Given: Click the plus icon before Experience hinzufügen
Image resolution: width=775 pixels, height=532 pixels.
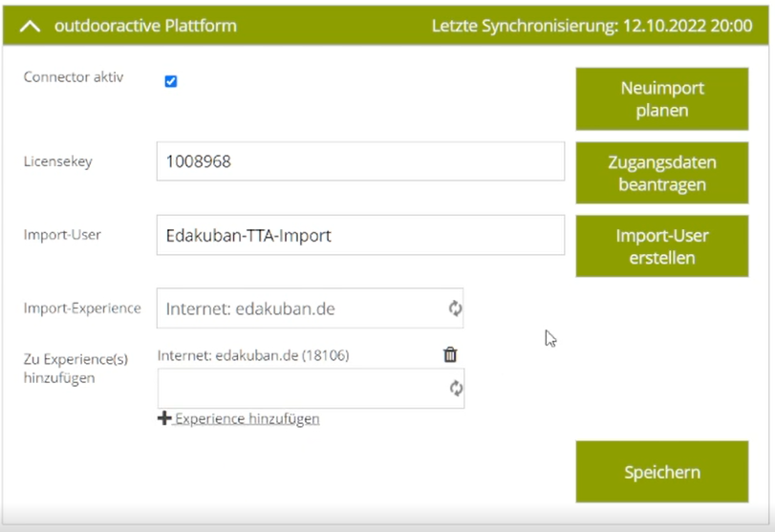Looking at the screenshot, I should (x=164, y=418).
